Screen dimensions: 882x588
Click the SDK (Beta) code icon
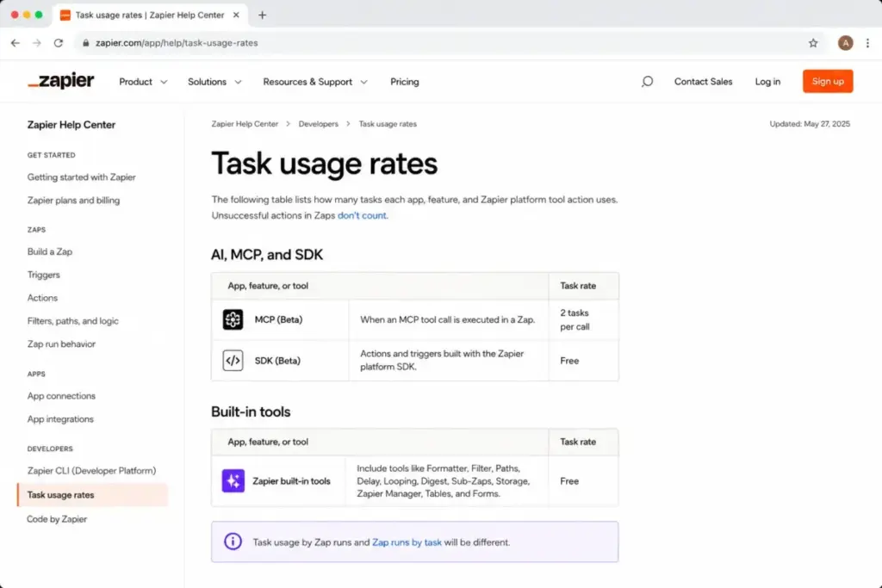pyautogui.click(x=233, y=361)
